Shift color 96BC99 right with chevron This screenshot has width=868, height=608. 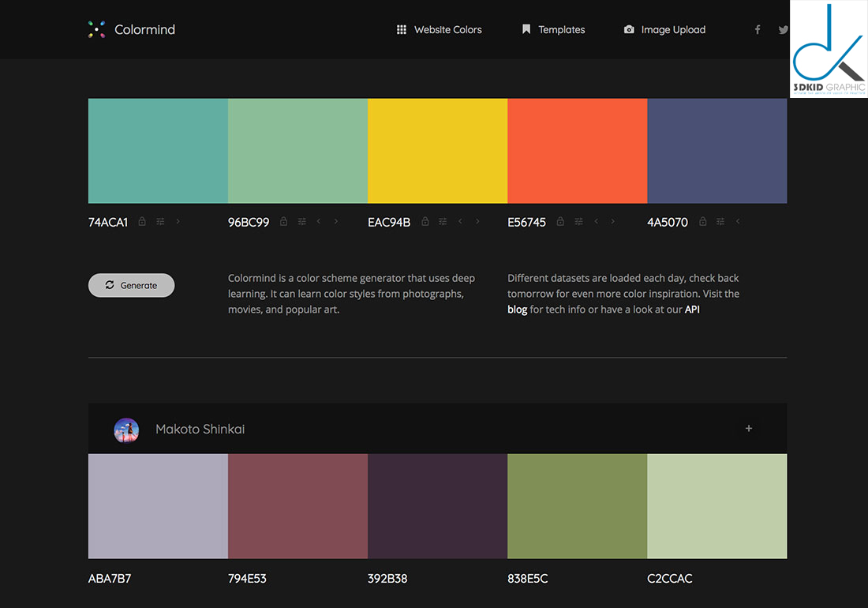coord(336,222)
